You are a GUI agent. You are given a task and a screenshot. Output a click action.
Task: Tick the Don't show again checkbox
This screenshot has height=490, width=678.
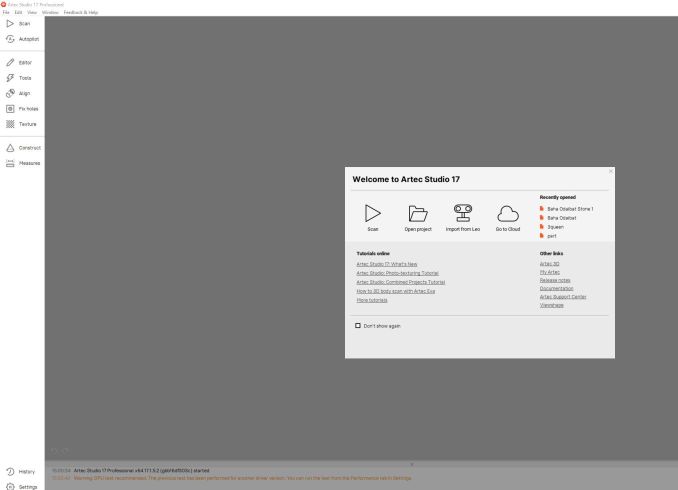[358, 326]
